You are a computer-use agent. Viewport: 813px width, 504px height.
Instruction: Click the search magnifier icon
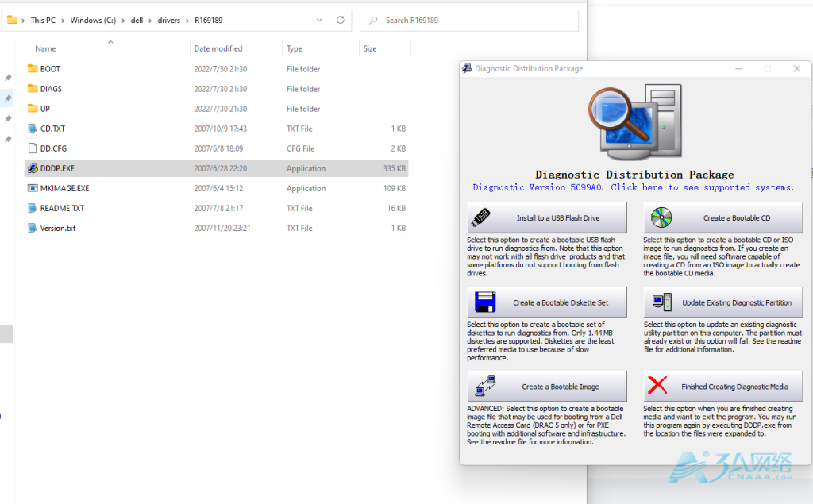click(x=373, y=20)
